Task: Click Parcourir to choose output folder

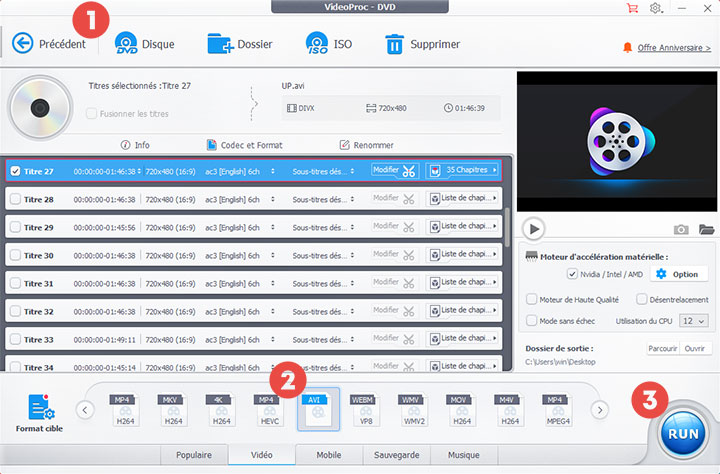Action: [663, 349]
